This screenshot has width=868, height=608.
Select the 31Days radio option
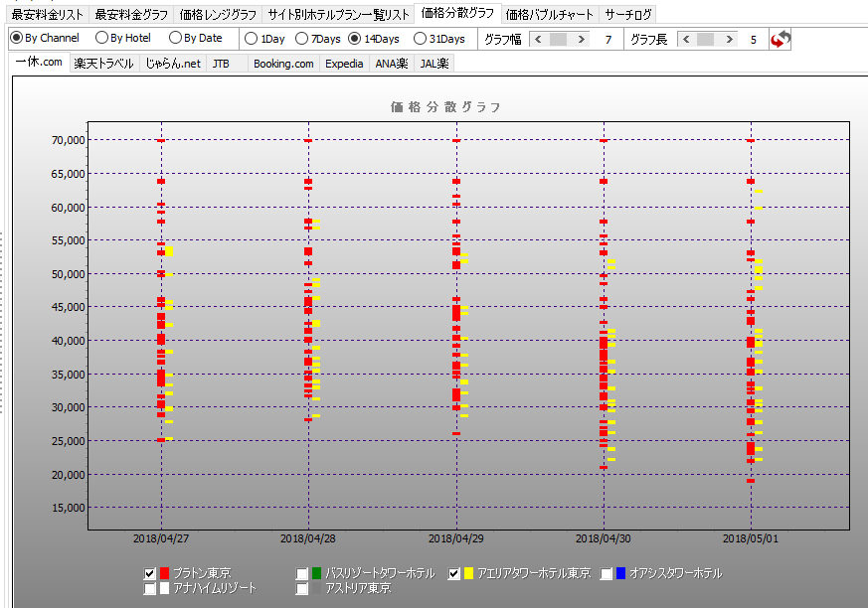click(421, 39)
